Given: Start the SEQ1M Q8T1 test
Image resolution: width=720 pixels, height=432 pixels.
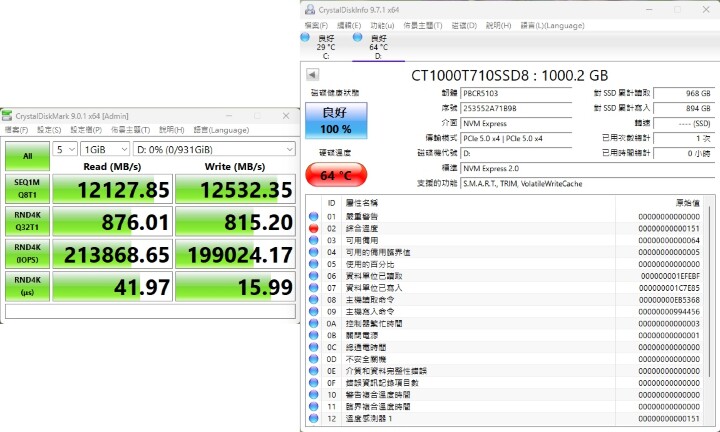Looking at the screenshot, I should point(27,190).
